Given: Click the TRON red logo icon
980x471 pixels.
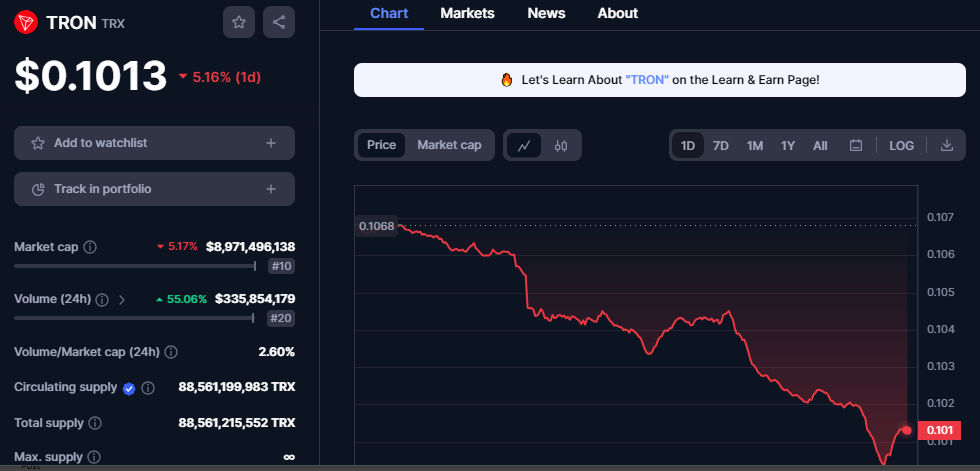Looking at the screenshot, I should coord(26,22).
